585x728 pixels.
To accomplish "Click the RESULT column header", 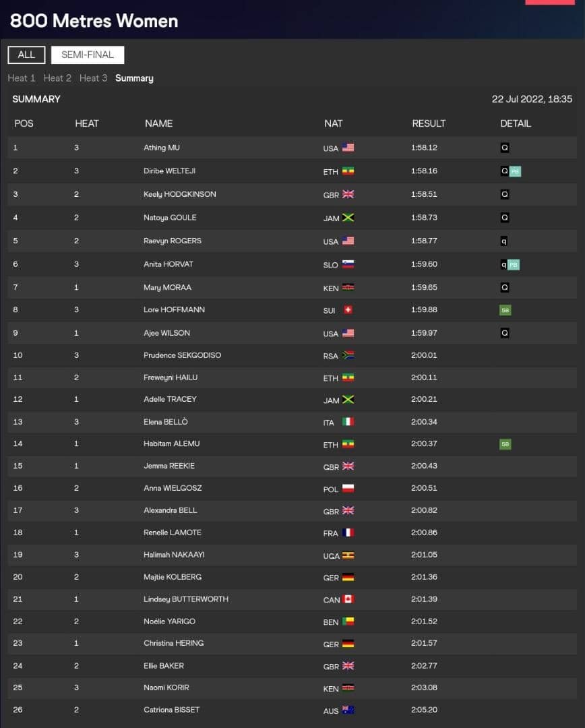I will click(429, 123).
